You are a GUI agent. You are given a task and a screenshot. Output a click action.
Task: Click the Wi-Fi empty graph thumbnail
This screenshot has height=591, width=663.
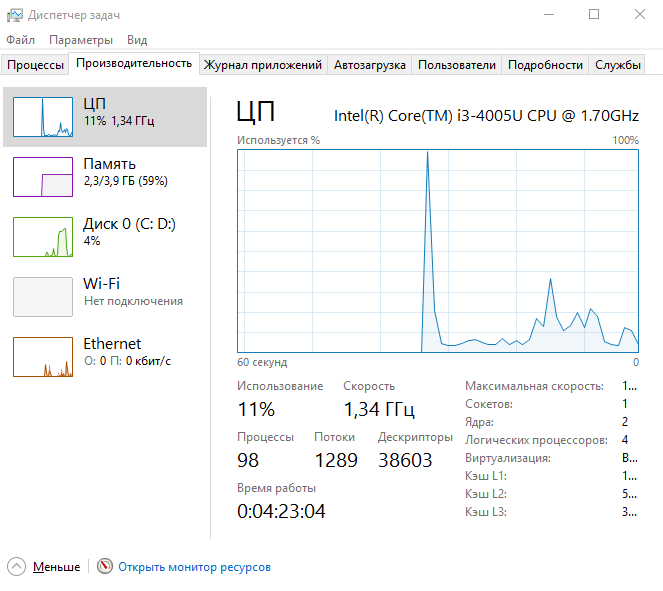(x=43, y=297)
